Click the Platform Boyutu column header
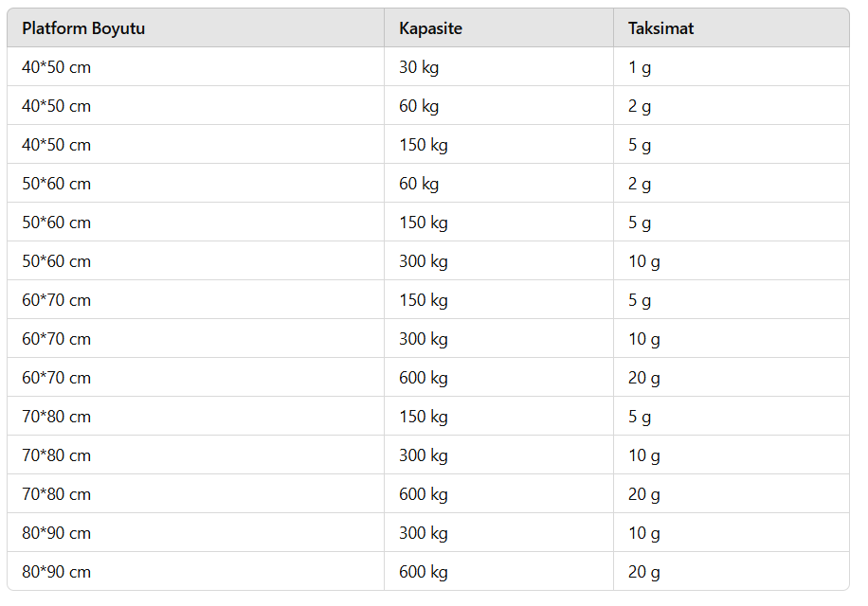Viewport: 868px width, 606px height. tap(195, 27)
